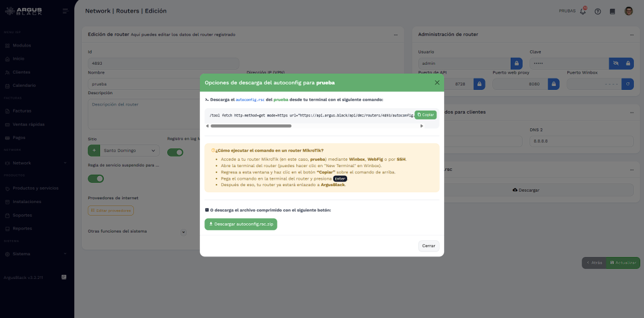Expand the Sistema sidebar menu

point(37,254)
